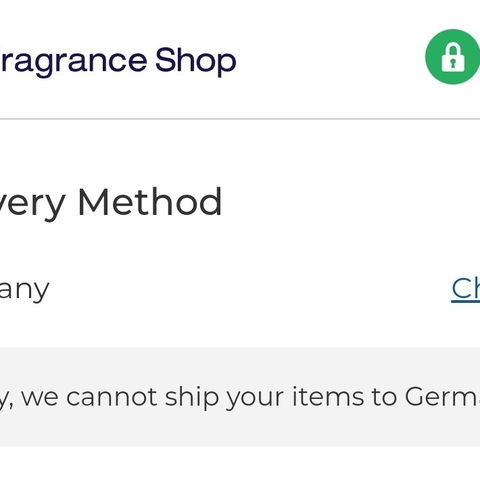Screen dimensions: 480x480
Task: Click the word "ship" in the notice message
Action: (191, 398)
